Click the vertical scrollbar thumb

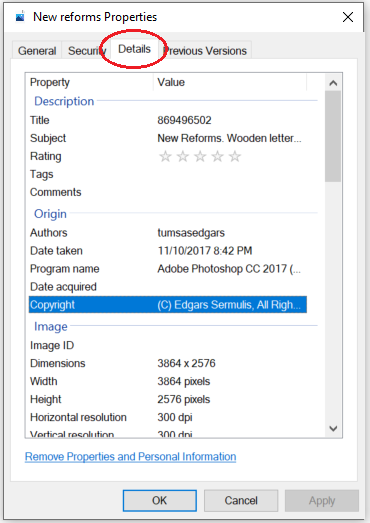pyautogui.click(x=333, y=136)
